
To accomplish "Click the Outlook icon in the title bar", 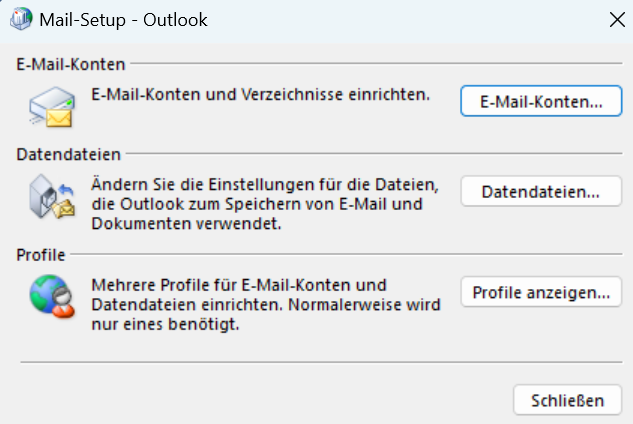I will coord(20,17).
